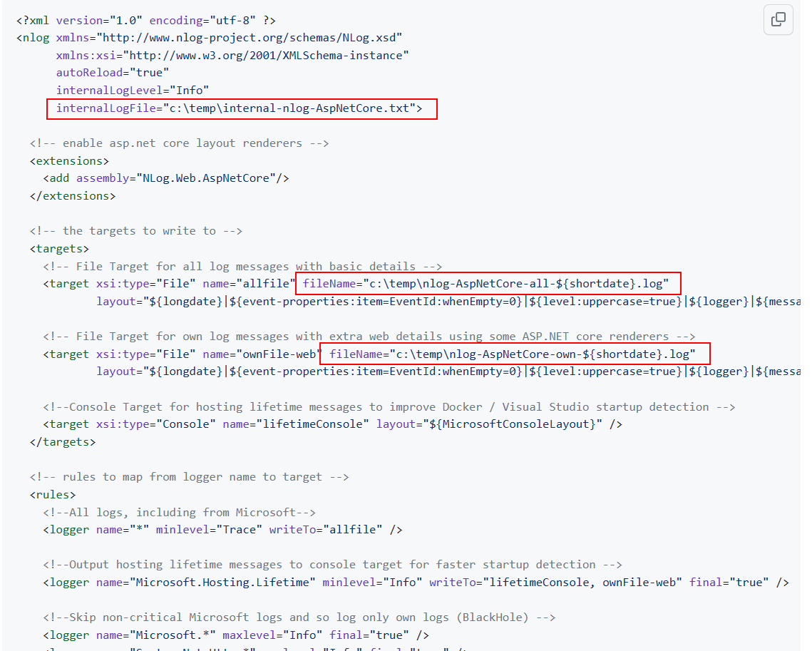Click the xmlns:xsi attribute line

[x=232, y=56]
